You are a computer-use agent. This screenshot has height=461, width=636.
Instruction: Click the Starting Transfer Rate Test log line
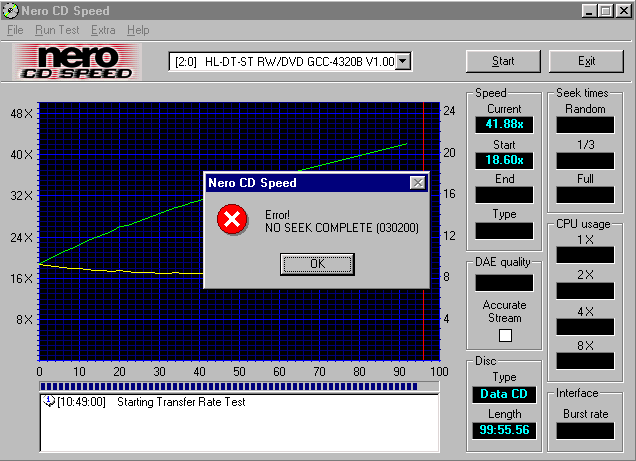point(181,402)
